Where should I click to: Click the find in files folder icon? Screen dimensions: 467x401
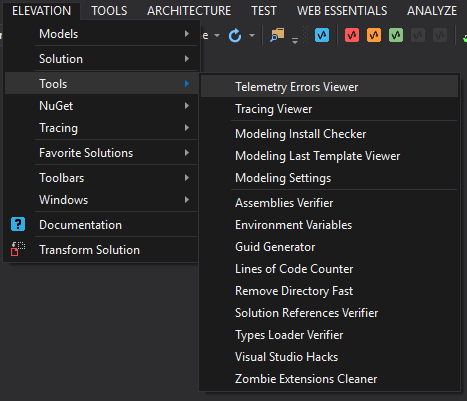point(277,35)
